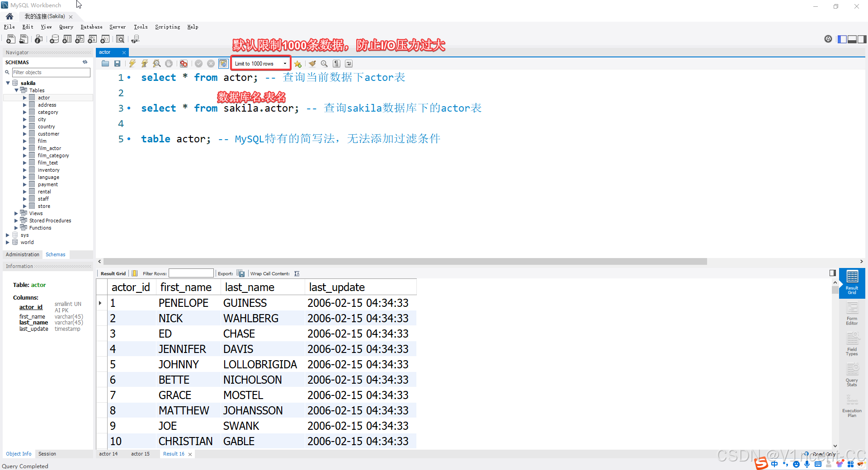
Task: Refresh the SCHEMAS list
Action: click(x=85, y=62)
